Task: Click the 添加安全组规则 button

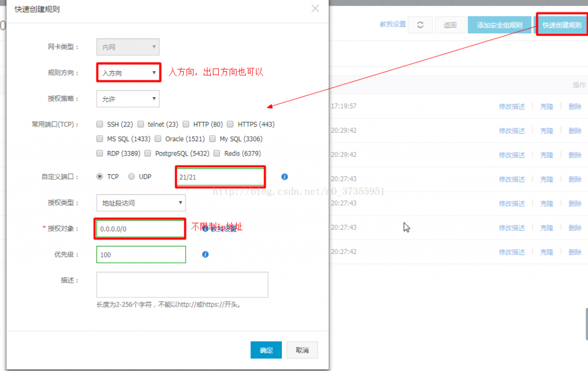Action: pos(500,25)
